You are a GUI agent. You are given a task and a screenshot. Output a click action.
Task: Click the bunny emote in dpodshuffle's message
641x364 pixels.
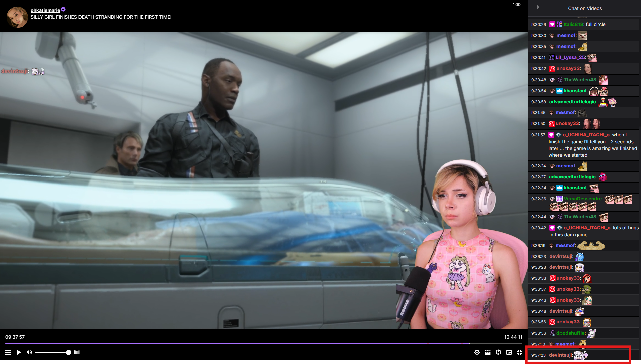point(592,333)
